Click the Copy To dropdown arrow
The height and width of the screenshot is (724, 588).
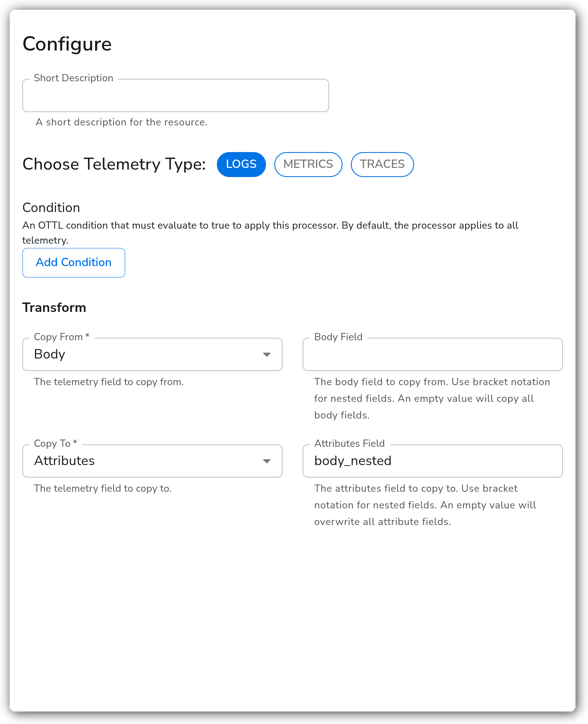pyautogui.click(x=267, y=461)
